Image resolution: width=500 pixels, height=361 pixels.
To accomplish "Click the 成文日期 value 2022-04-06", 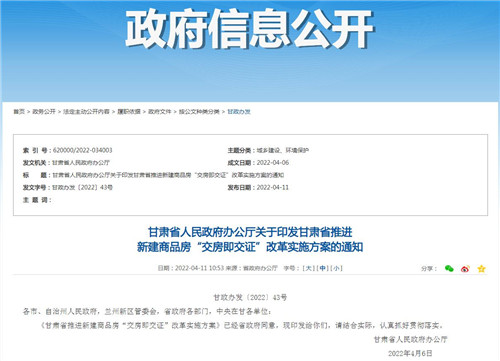I will pyautogui.click(x=273, y=163).
